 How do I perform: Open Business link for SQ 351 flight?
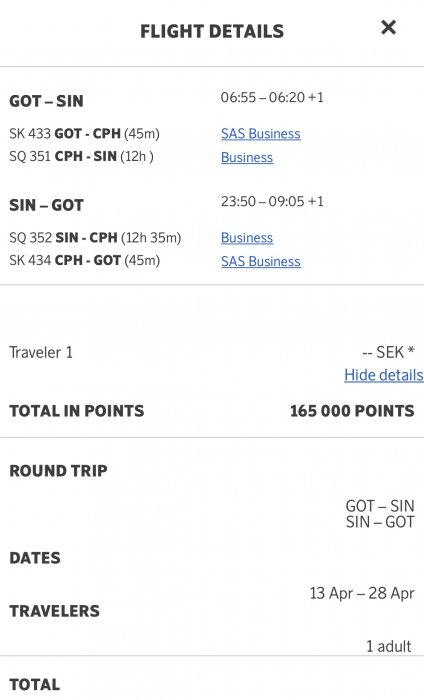tap(247, 157)
